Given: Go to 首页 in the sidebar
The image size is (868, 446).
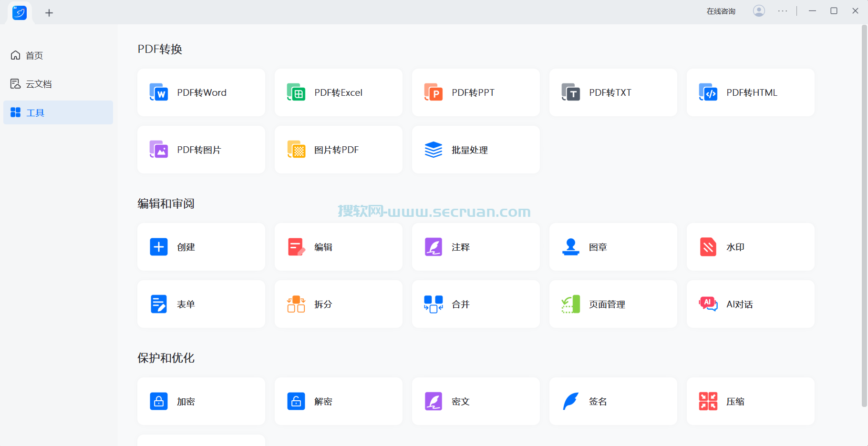Looking at the screenshot, I should (58, 55).
